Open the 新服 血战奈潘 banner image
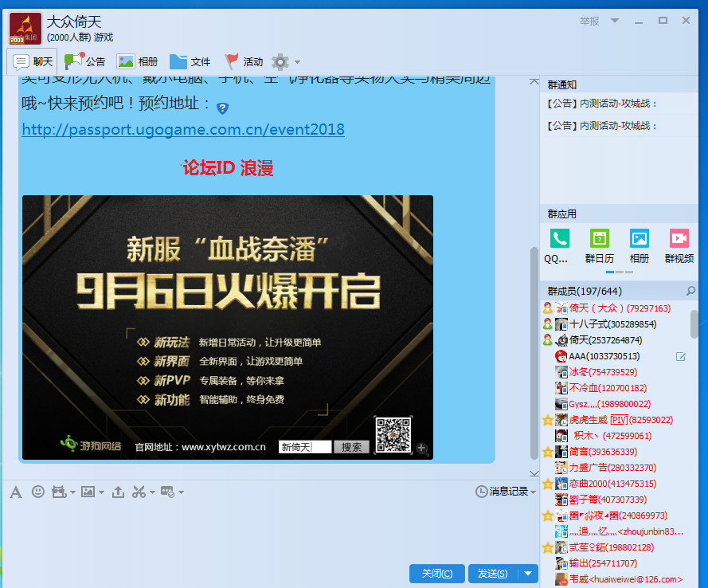Image resolution: width=708 pixels, height=588 pixels. click(228, 327)
